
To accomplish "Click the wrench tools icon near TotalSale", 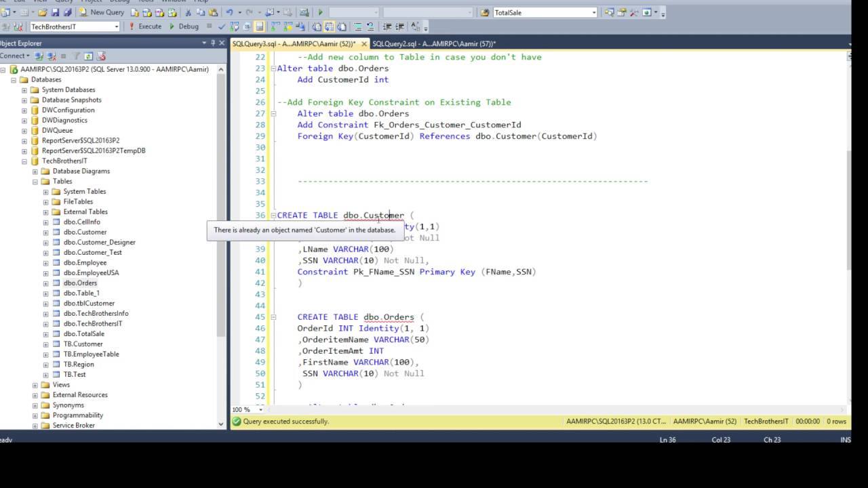I will tap(633, 12).
